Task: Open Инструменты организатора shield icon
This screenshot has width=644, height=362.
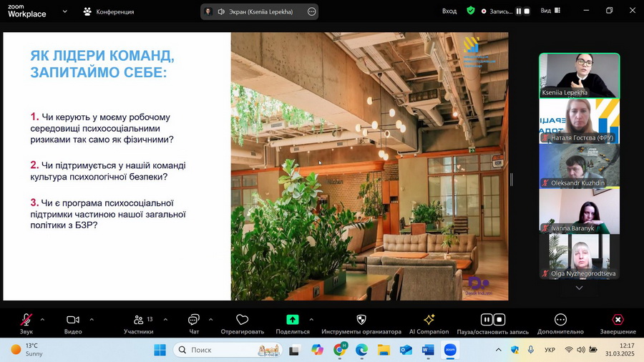Action: (x=361, y=320)
